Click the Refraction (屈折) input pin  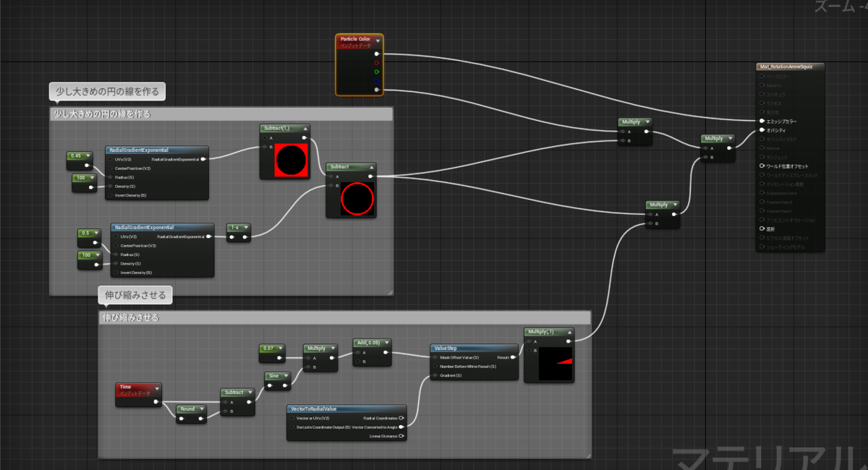pos(762,228)
